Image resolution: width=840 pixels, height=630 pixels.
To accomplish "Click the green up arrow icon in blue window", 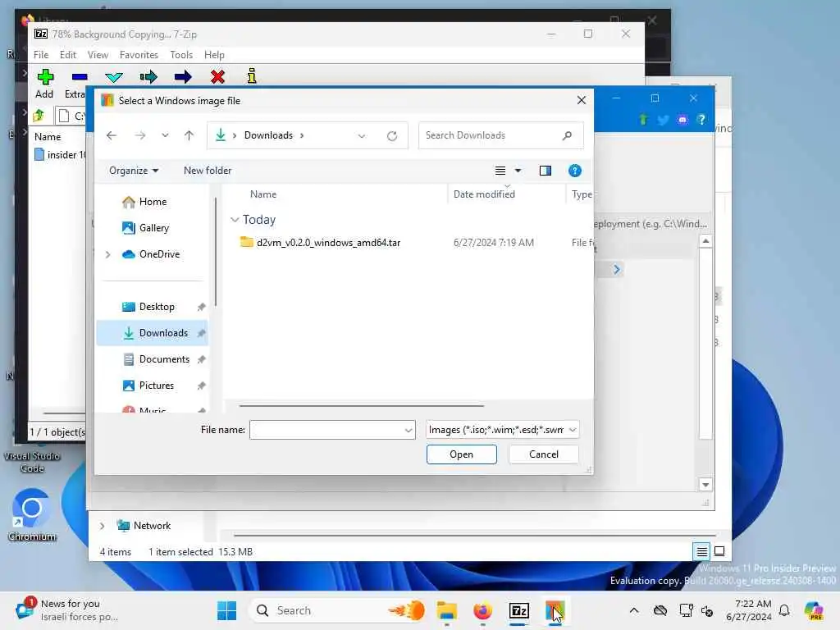I will [643, 120].
